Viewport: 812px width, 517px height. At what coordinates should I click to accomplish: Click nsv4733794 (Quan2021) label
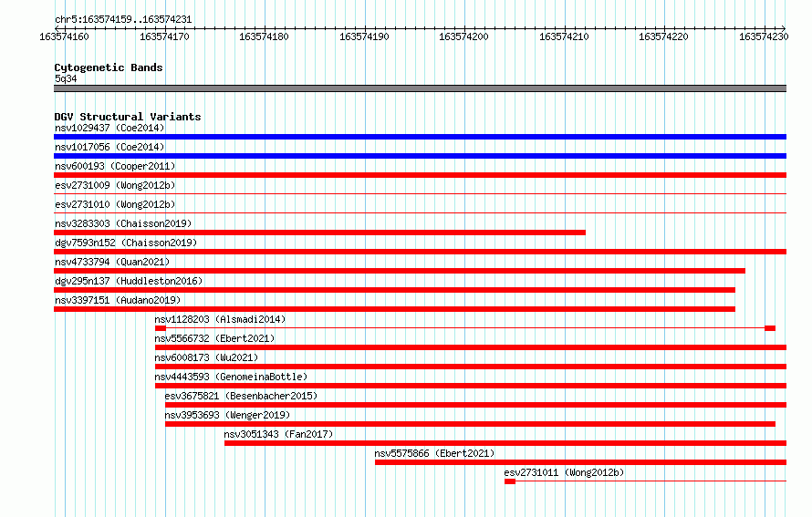[112, 262]
